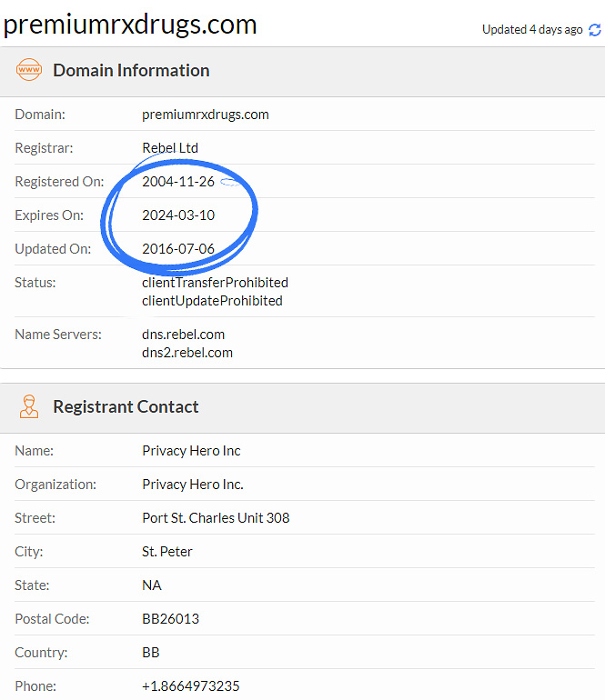Select the expiry date 2024-03-10
605x700 pixels.
[178, 215]
